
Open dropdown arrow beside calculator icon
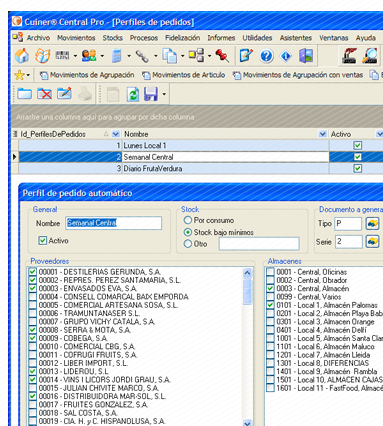pyautogui.click(x=129, y=56)
